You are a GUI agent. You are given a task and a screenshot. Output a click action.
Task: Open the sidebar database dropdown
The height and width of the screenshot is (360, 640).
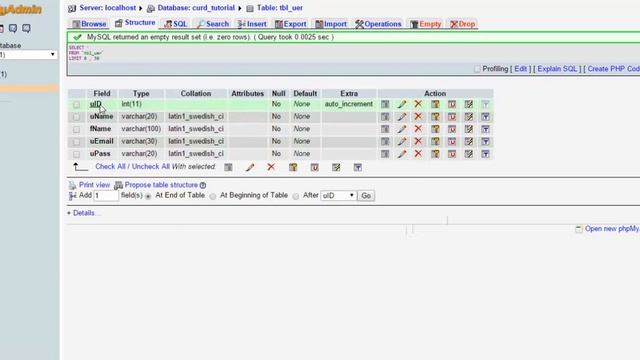(x=28, y=54)
